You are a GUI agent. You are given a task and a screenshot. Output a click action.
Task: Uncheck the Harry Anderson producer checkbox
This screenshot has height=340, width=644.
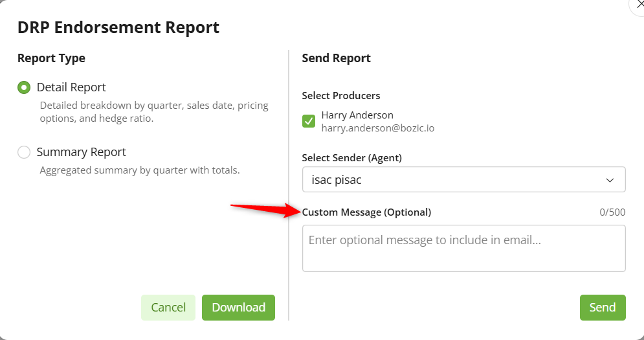(309, 121)
